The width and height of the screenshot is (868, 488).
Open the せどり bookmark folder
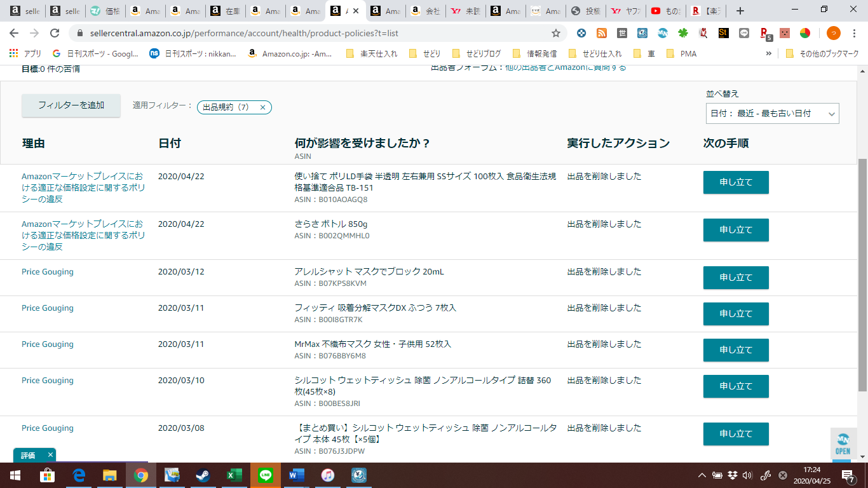pyautogui.click(x=424, y=54)
